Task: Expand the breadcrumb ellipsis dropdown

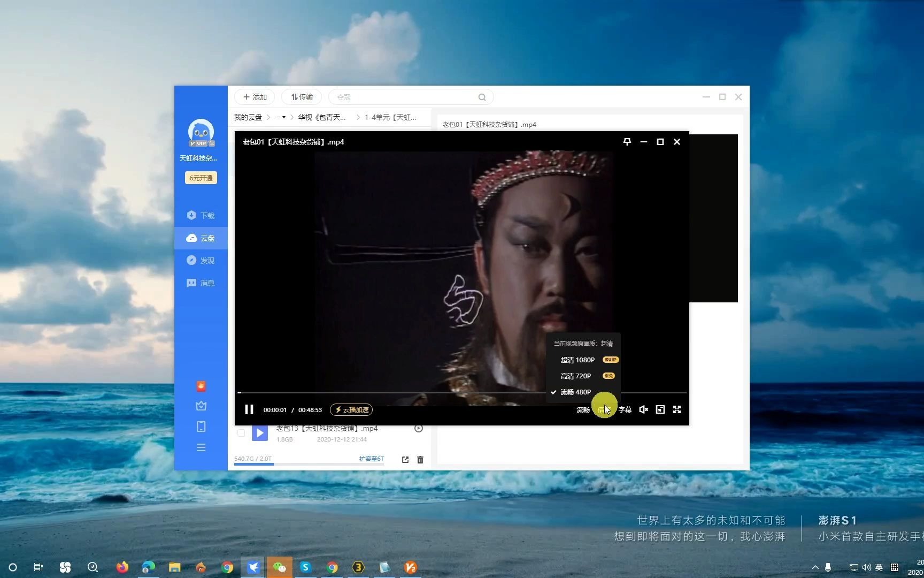Action: click(x=281, y=117)
